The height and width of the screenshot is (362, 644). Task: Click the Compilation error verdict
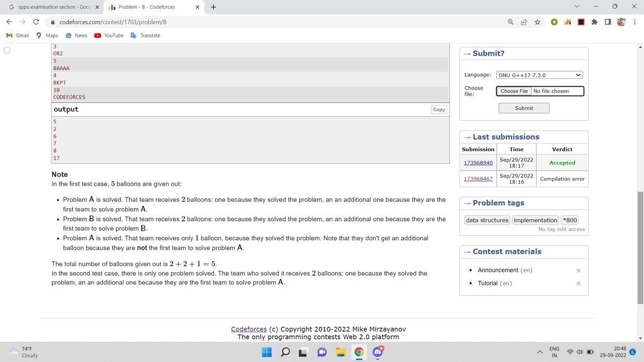pos(562,179)
